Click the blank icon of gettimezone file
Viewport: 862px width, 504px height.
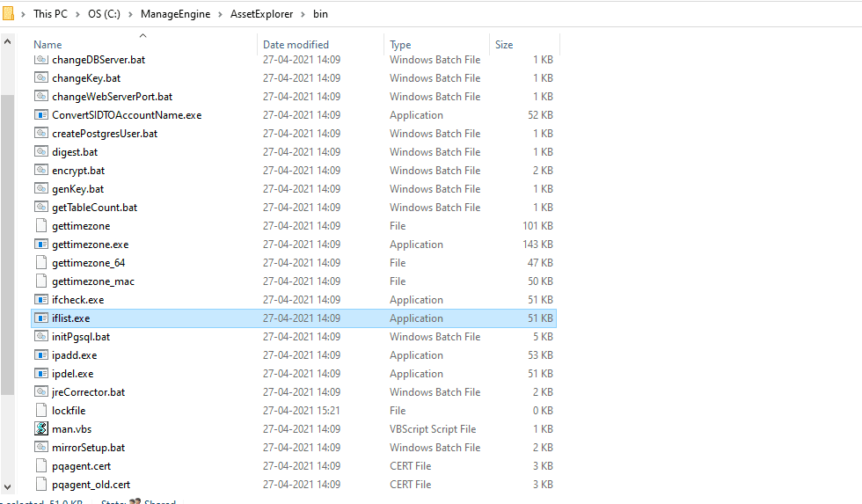click(41, 225)
